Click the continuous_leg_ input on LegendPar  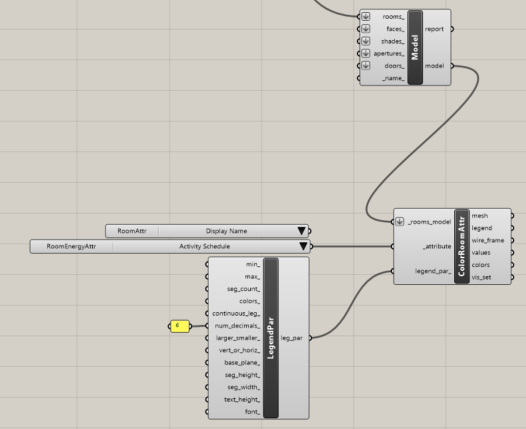click(236, 314)
